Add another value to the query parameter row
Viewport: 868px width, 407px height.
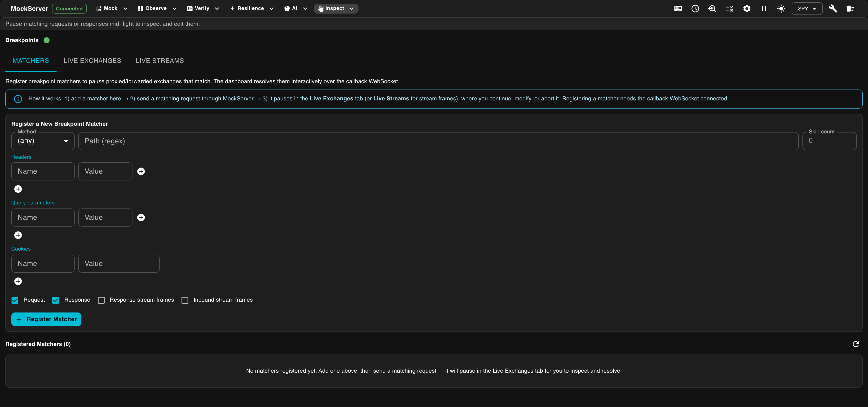tap(141, 218)
